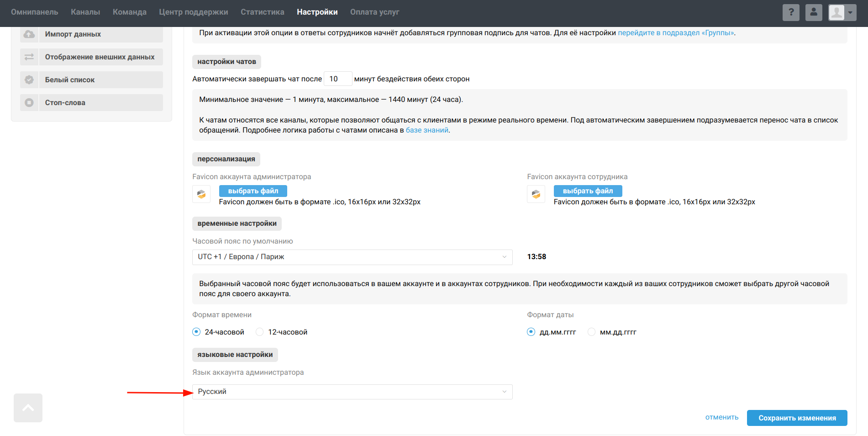Open Настройки menu item
868x436 pixels.
pos(317,12)
